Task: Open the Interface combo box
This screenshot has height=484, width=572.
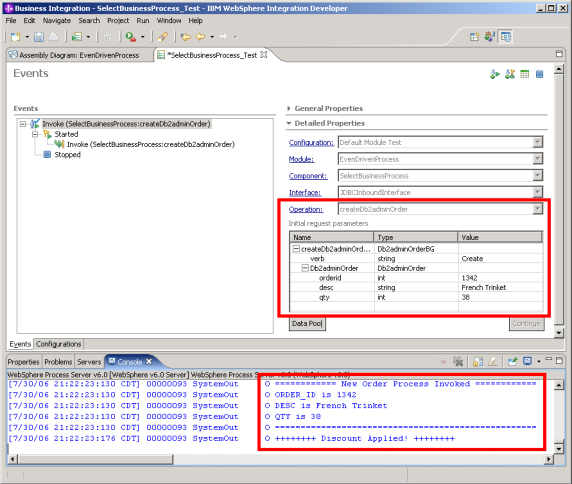Action: coord(537,192)
